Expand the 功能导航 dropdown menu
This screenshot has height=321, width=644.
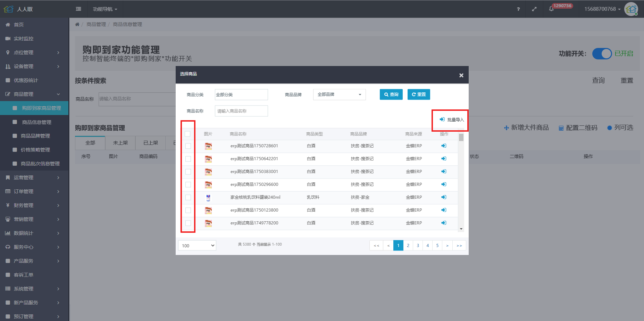[x=105, y=9]
